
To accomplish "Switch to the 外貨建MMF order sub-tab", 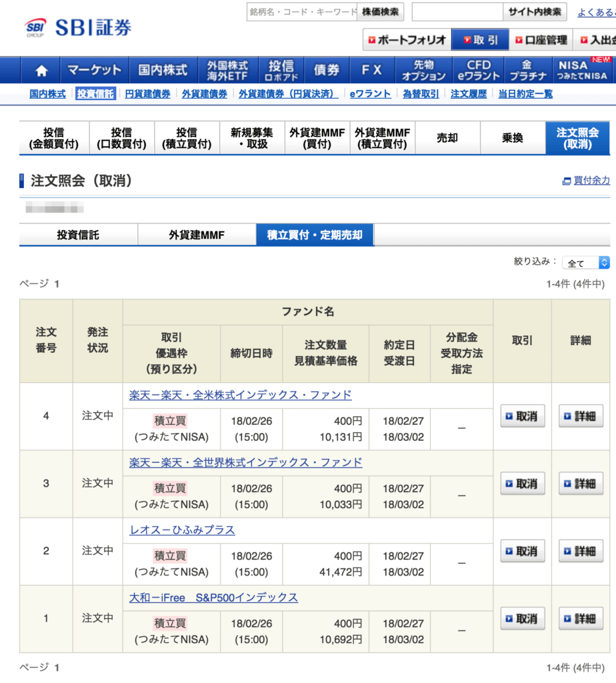I will 197,235.
